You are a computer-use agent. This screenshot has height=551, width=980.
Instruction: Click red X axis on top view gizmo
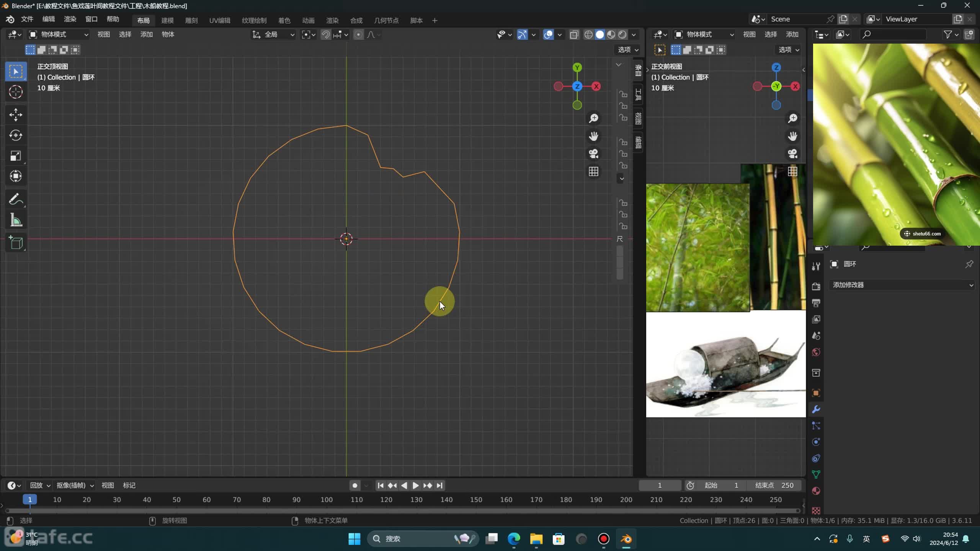(596, 86)
